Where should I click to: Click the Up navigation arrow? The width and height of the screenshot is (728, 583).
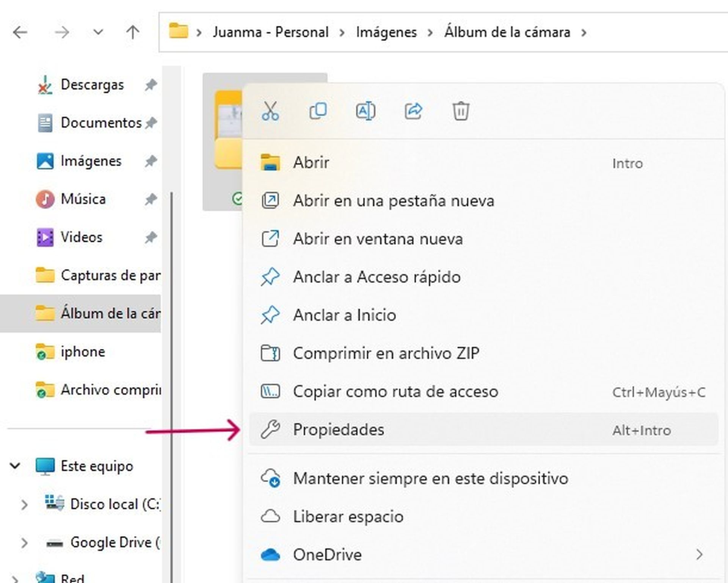[x=132, y=32]
